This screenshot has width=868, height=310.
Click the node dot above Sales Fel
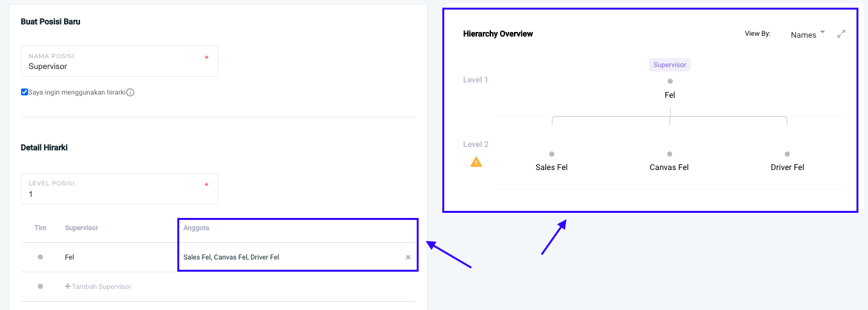[552, 154]
